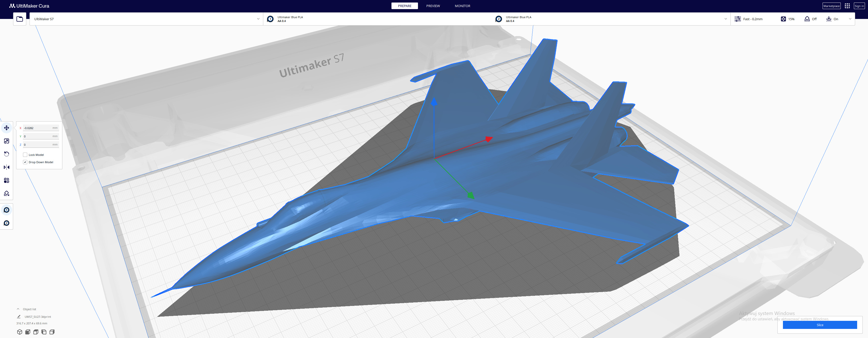The width and height of the screenshot is (868, 338).
Task: Switch to 3D view cube icon
Action: pos(19,332)
